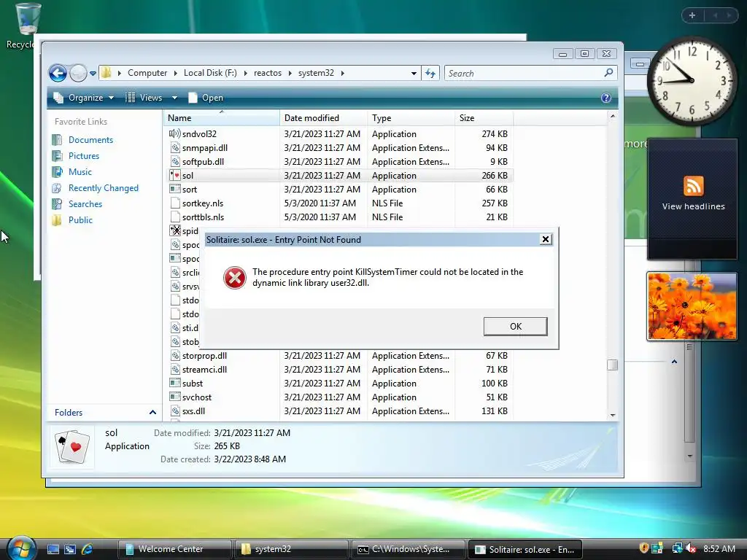Open the Views dropdown arrow
This screenshot has height=560, width=747.
point(174,98)
